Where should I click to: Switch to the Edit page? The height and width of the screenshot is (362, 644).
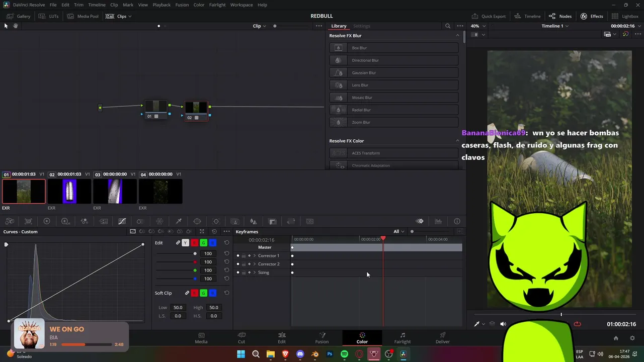(x=282, y=338)
